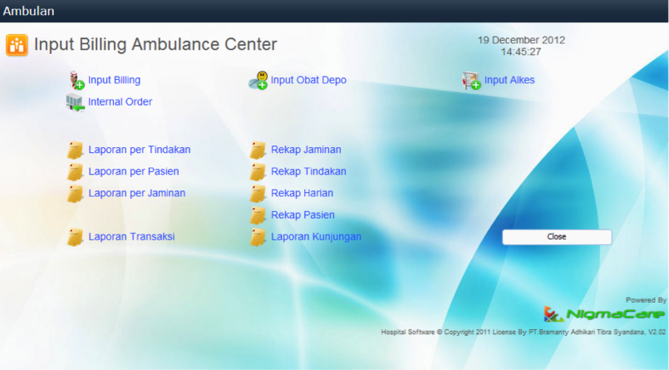Viewport: 669px width, 370px height.
Task: Click the Rekap Jaminan document icon
Action: coord(258,150)
